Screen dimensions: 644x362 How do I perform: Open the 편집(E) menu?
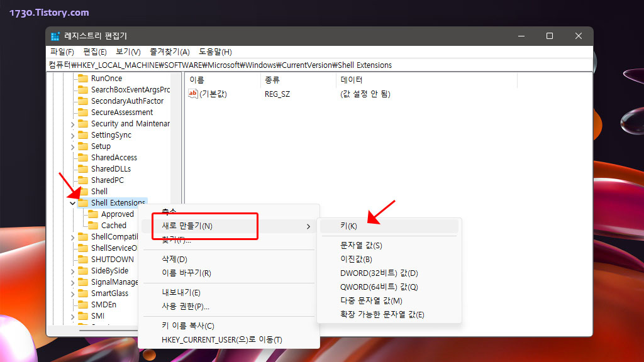pos(95,52)
